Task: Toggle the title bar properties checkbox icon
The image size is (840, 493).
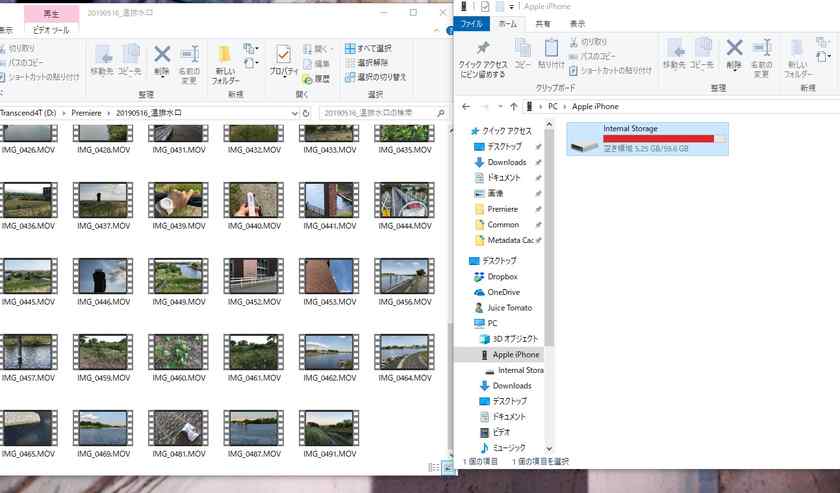Action: [485, 7]
